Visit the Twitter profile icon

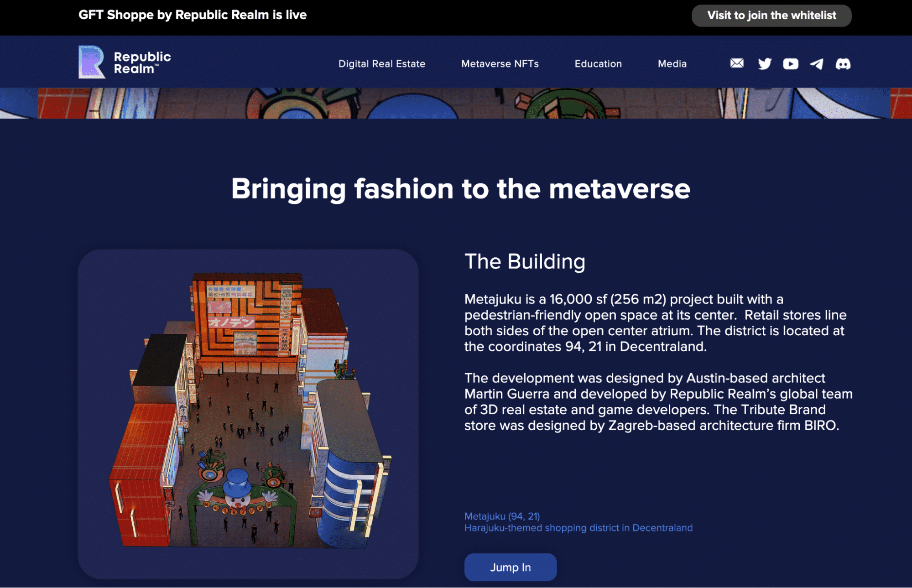765,63
